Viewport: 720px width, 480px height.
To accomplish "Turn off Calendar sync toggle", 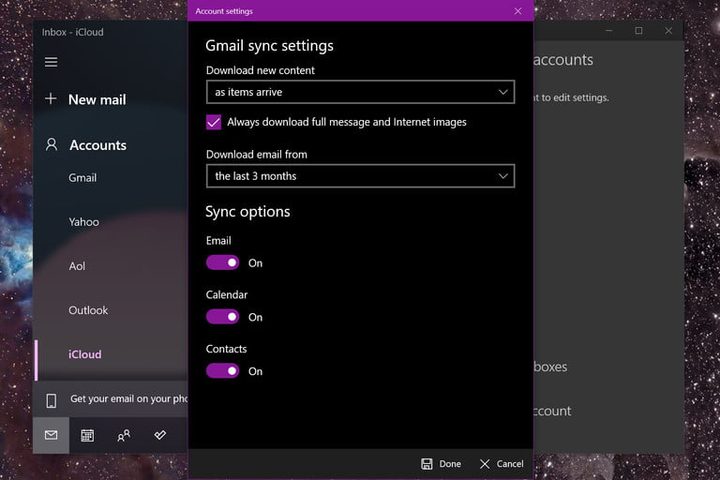I will (223, 317).
